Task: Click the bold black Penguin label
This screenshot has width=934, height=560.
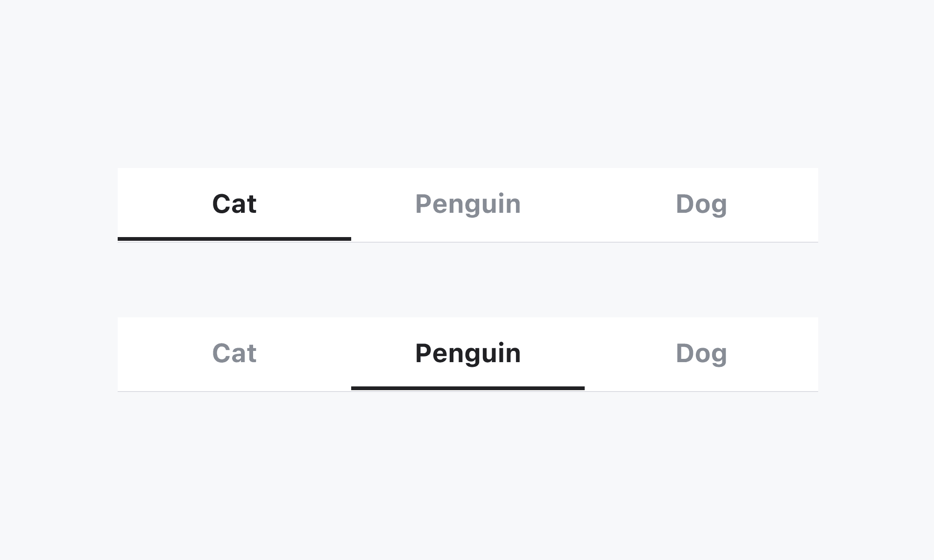Action: [467, 353]
